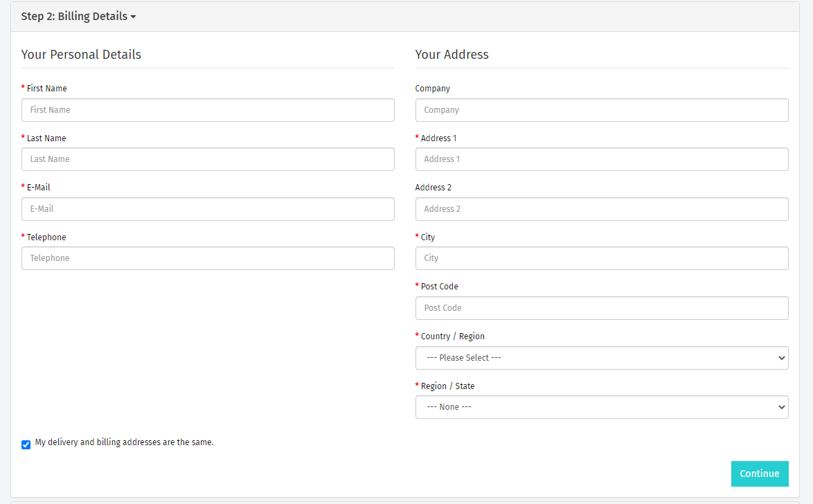Click the 'Your Address' heading

pyautogui.click(x=452, y=55)
